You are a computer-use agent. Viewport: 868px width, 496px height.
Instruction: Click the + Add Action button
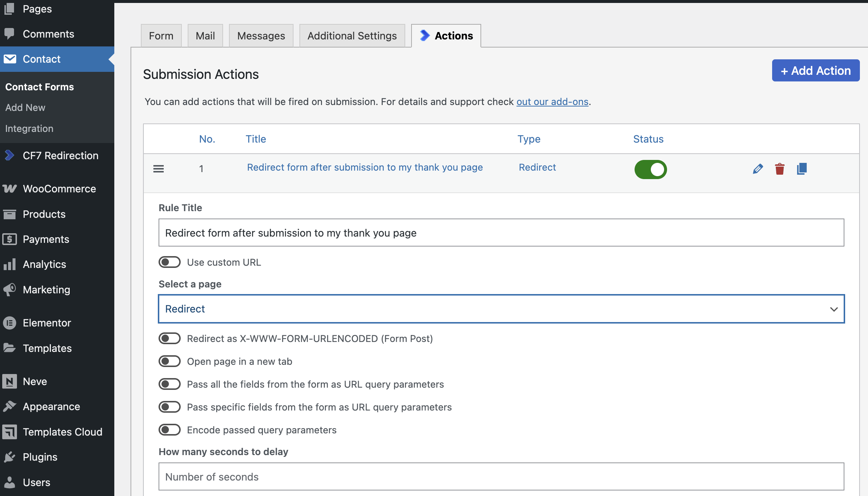(x=816, y=70)
